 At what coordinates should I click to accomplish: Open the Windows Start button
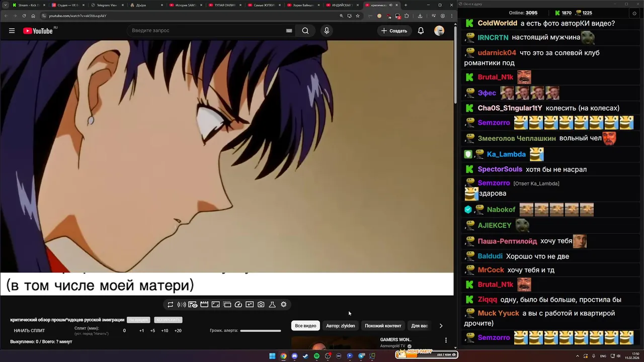pos(272,356)
